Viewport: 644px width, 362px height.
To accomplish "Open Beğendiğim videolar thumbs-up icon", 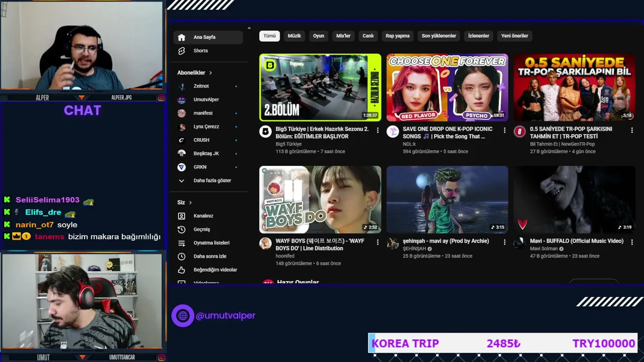I will coord(182,270).
